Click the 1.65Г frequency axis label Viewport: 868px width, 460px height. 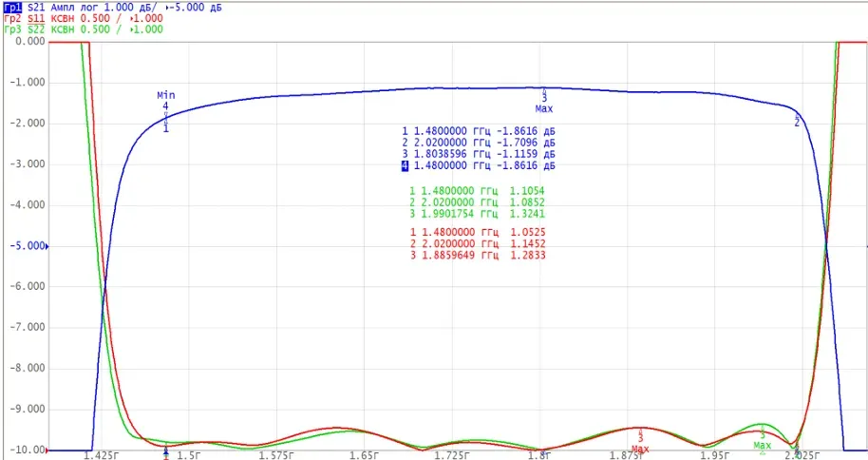coord(364,455)
